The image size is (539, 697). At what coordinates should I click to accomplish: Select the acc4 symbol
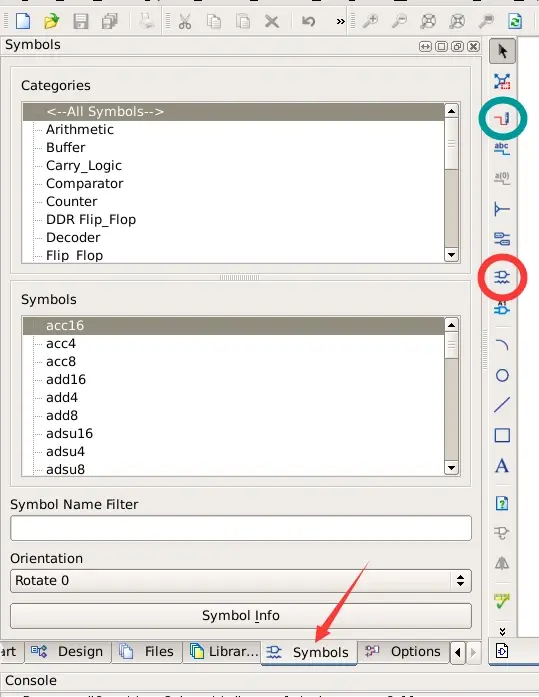(x=61, y=344)
